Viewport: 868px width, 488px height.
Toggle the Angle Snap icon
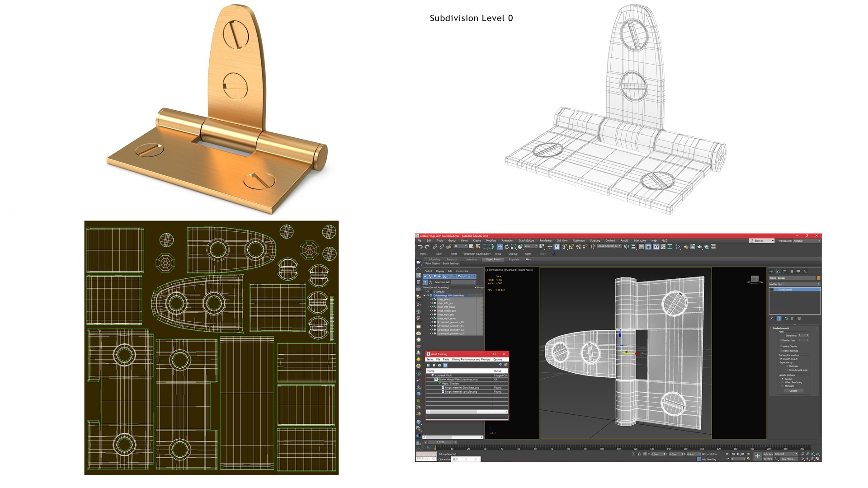[x=571, y=247]
